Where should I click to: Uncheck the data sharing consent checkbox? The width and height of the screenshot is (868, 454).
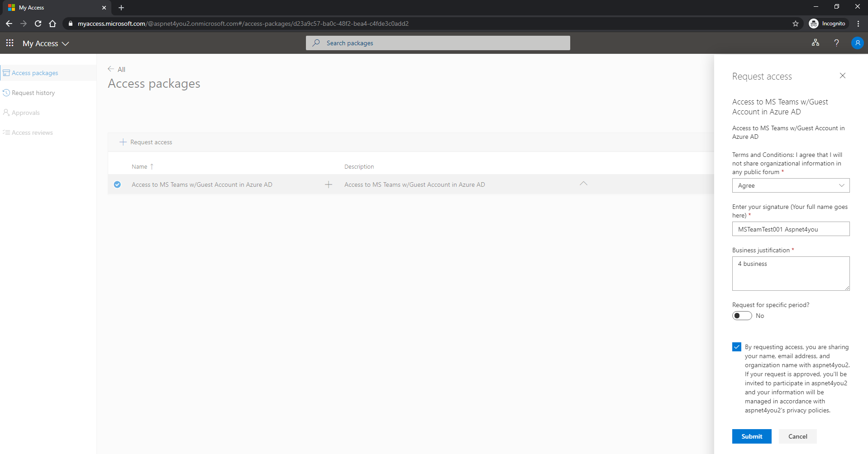tap(737, 347)
